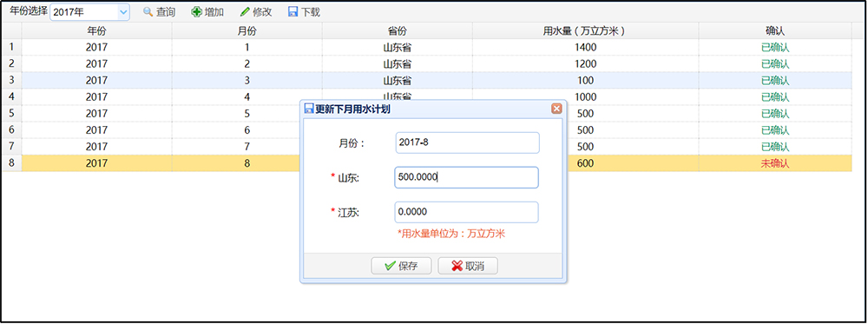Click 已确认 status in row 3

point(775,80)
